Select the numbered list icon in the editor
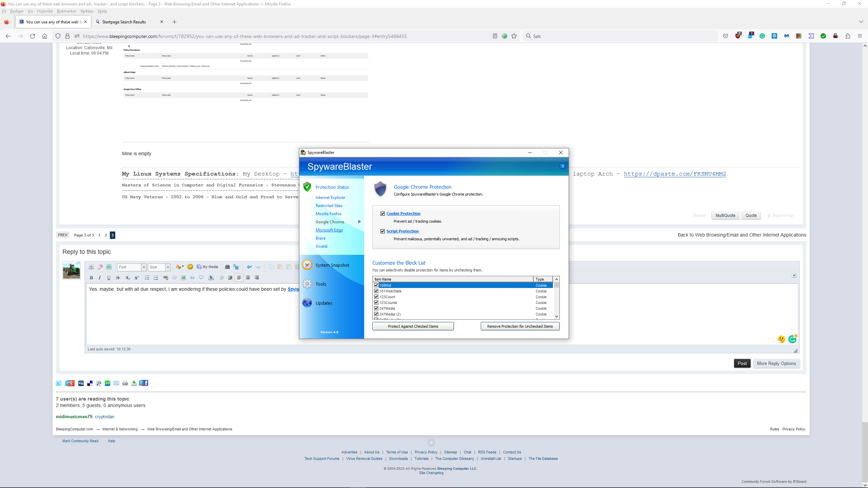 [156, 278]
